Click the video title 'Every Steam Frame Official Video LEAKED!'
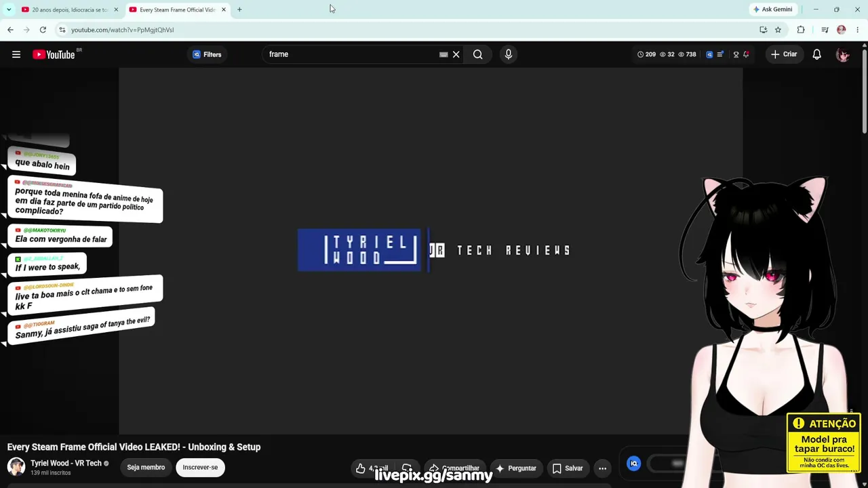 134,447
